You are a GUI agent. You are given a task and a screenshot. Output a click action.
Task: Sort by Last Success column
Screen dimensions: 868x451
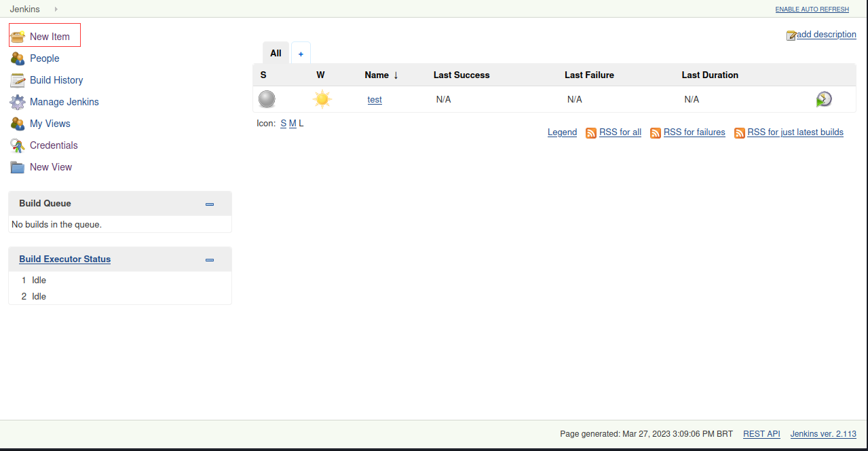(461, 75)
